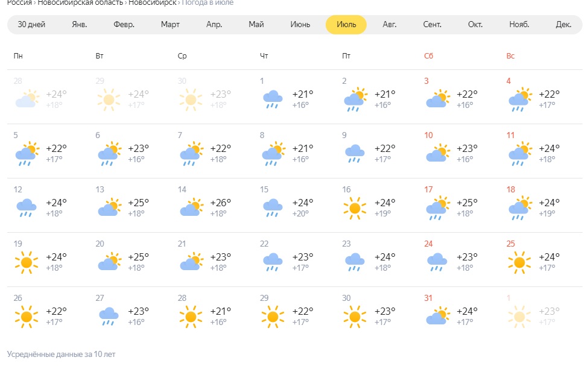Screen dimensions: 588x366
Task: Click the sun icon for July 19
Action: pos(27,262)
